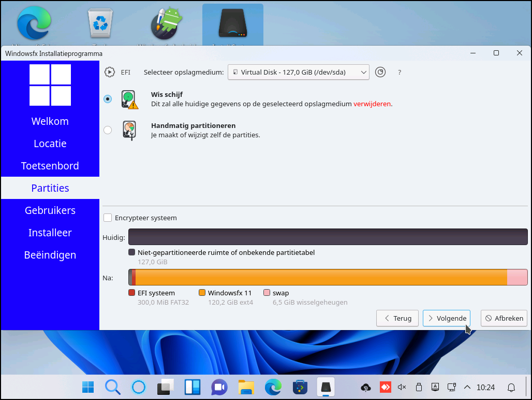This screenshot has width=532, height=400.
Task: Go to the Beëindigen step
Action: pyautogui.click(x=50, y=255)
